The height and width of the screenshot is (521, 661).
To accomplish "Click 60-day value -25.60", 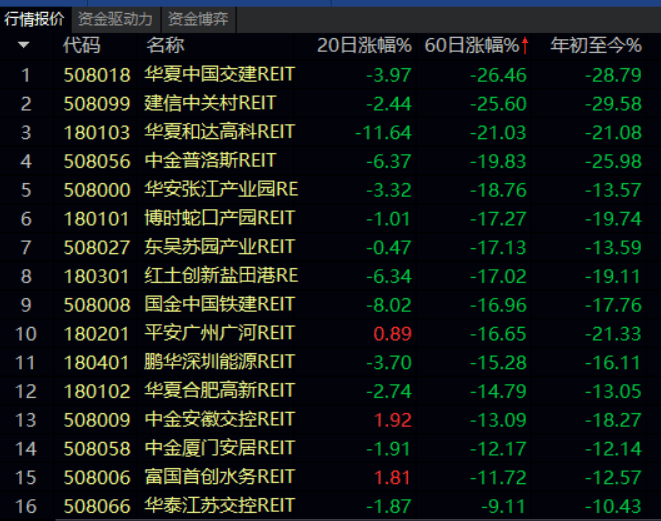I will point(498,104).
